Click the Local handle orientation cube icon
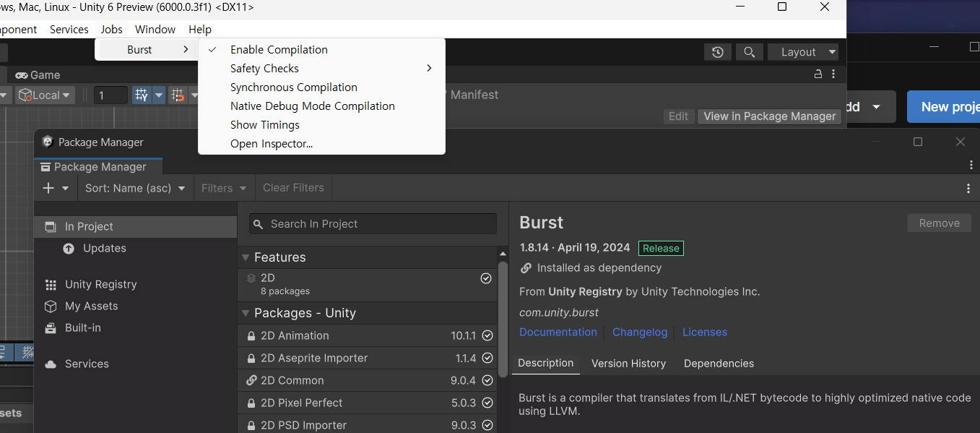The image size is (980, 433). [25, 95]
